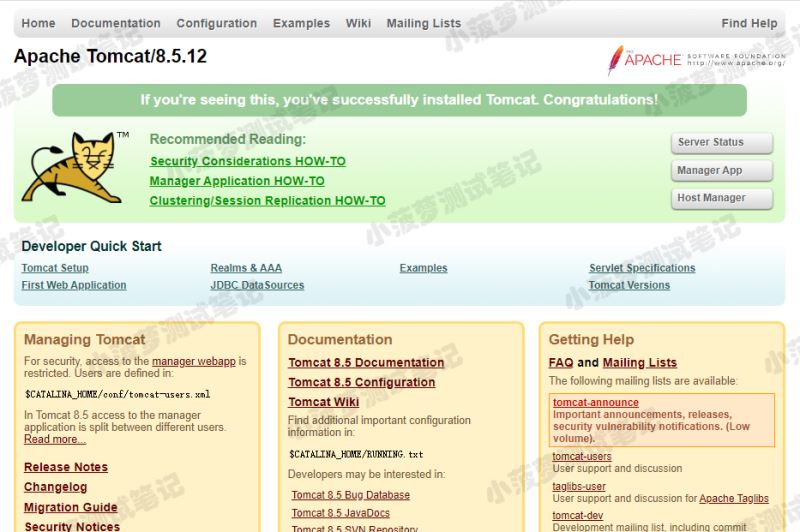Open the Documentation navigation item

coord(116,23)
